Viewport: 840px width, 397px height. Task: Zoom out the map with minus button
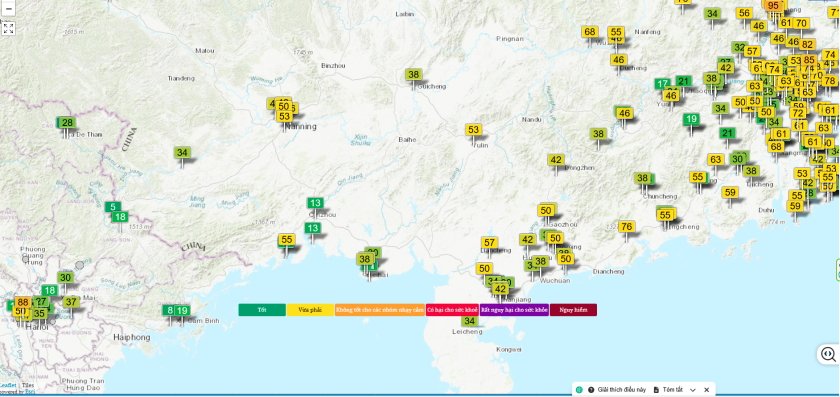coord(8,8)
